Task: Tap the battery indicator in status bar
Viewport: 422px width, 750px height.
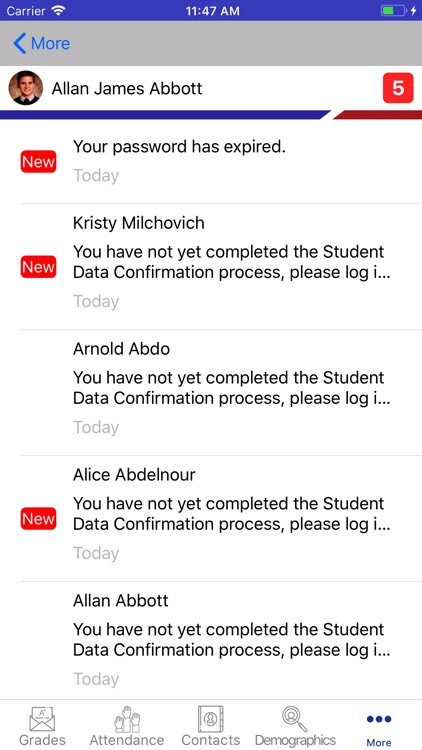Action: pos(393,10)
